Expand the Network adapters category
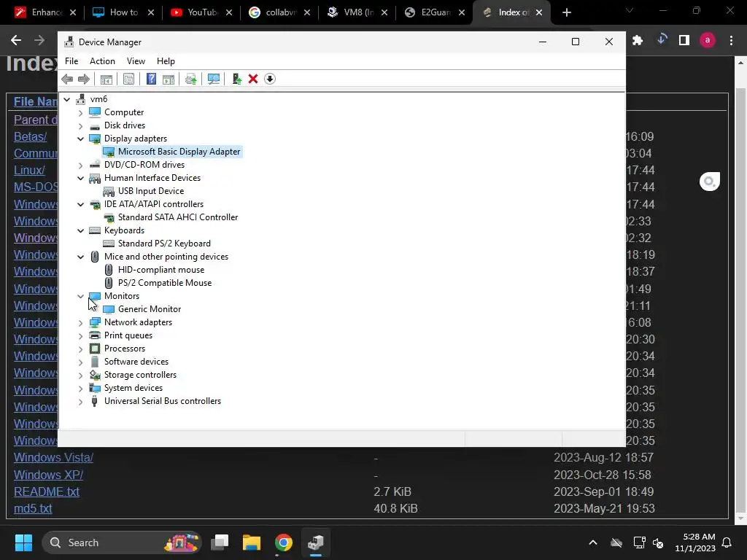This screenshot has width=747, height=560. click(80, 323)
